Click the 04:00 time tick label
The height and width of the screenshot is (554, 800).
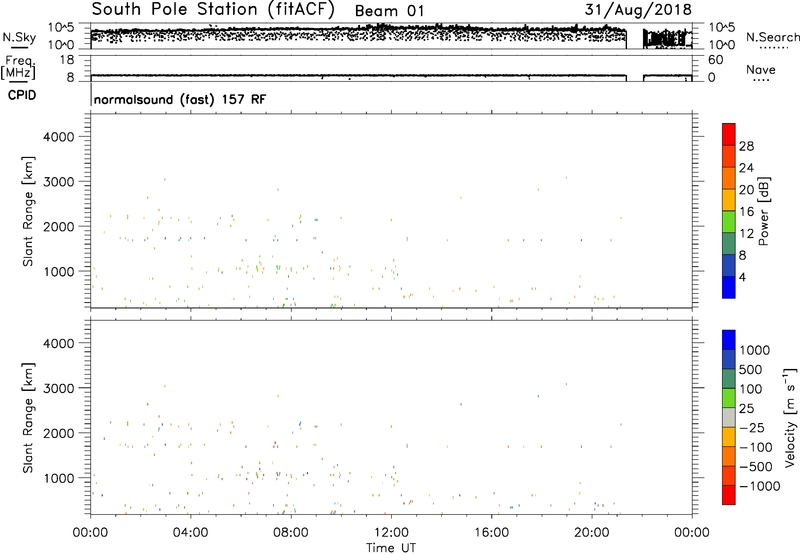pyautogui.click(x=190, y=533)
